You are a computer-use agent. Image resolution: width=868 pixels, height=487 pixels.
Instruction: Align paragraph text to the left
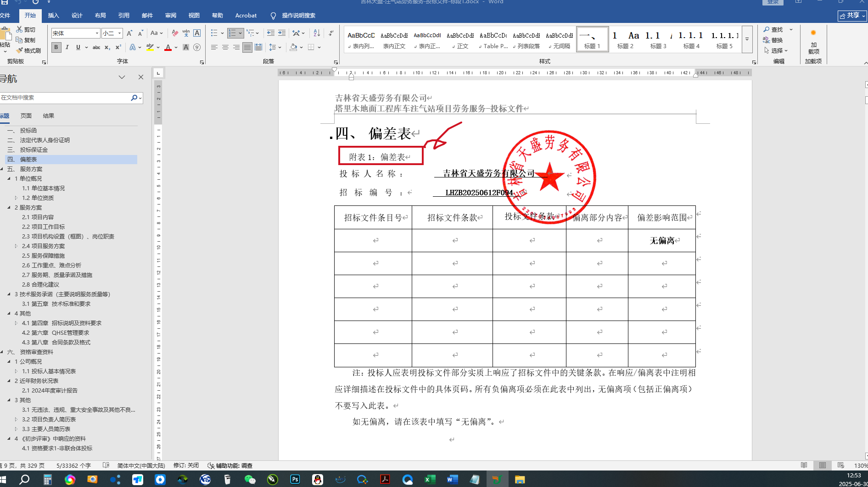[214, 47]
